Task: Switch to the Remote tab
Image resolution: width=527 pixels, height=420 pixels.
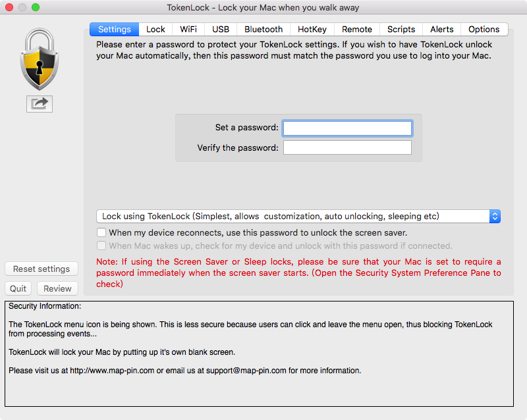Action: click(x=357, y=29)
